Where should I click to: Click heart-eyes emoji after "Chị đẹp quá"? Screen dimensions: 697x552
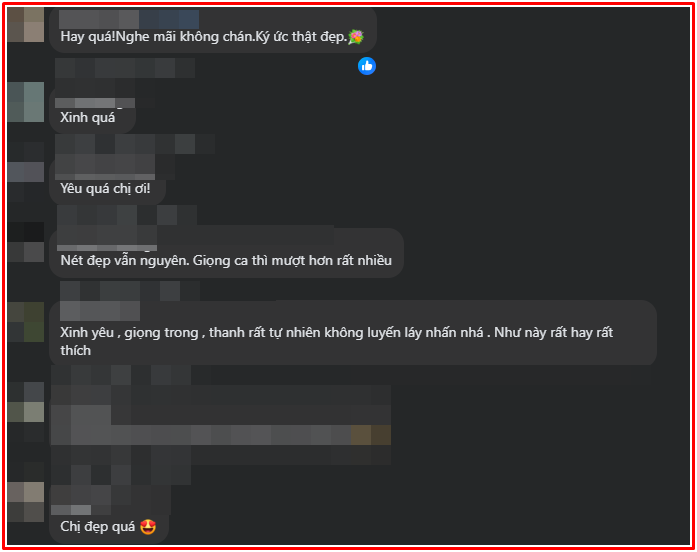coord(148,527)
